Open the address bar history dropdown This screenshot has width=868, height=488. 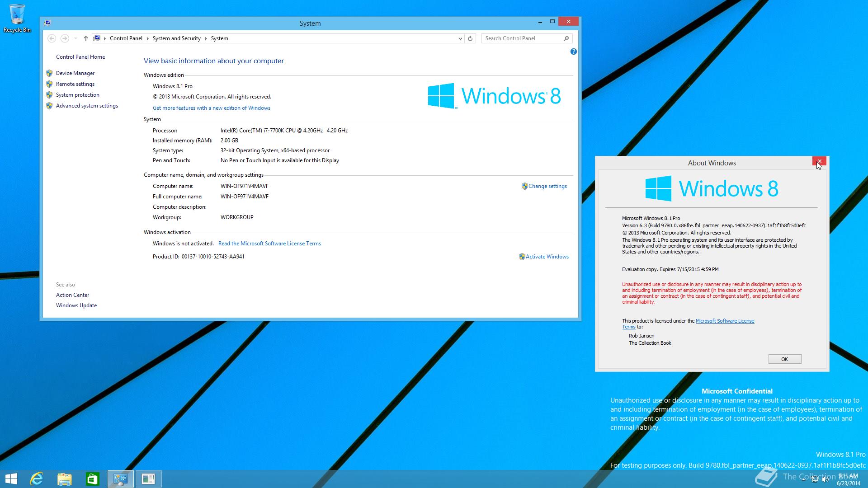click(460, 38)
